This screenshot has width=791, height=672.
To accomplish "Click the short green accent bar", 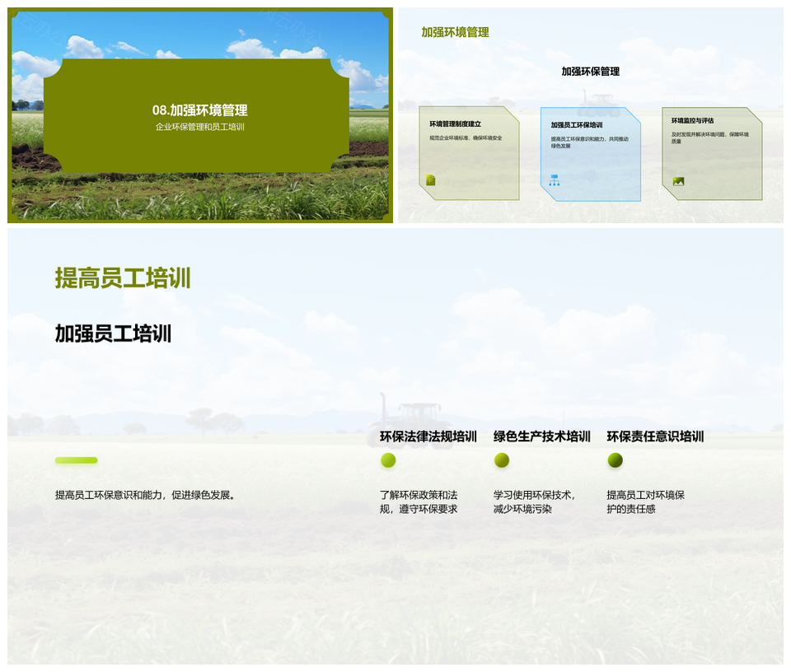I will (76, 460).
